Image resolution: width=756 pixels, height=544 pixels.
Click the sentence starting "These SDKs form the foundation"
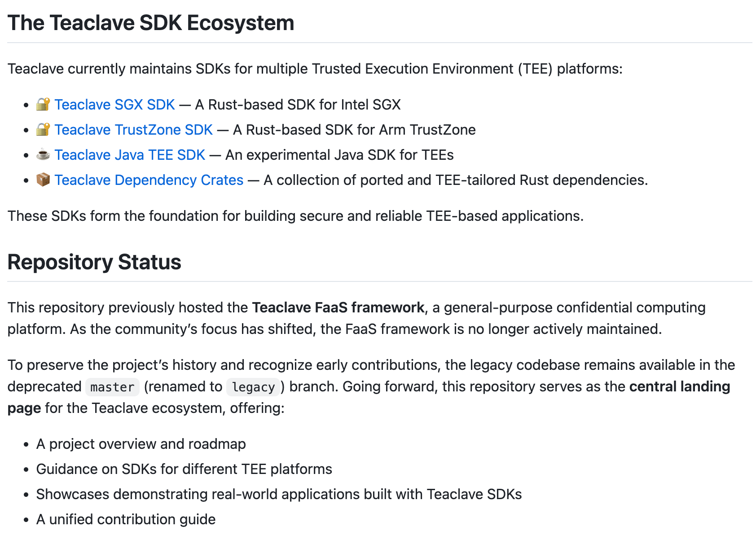coord(295,216)
